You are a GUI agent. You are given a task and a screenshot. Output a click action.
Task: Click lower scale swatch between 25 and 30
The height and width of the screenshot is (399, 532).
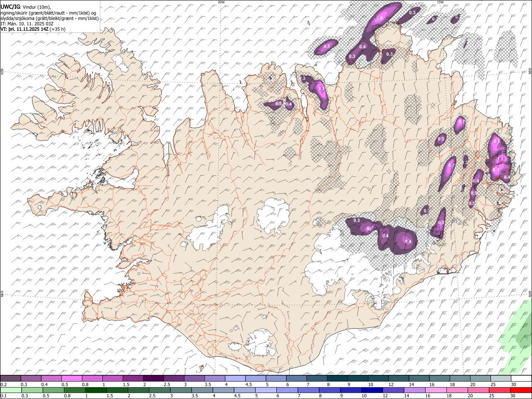coord(500,389)
